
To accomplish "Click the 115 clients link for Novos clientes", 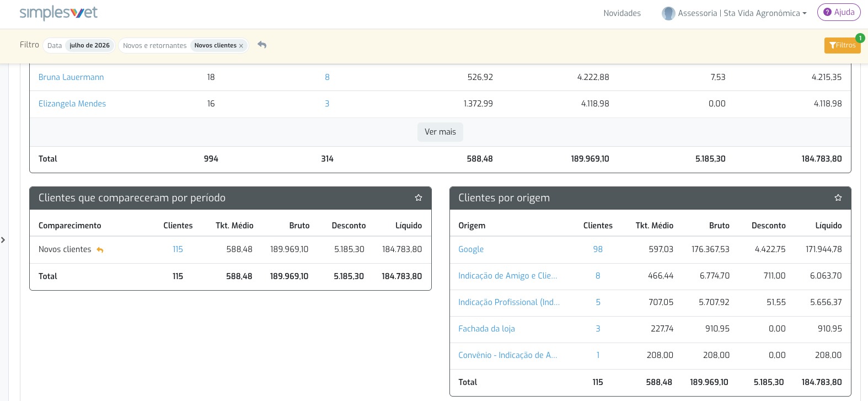I will (178, 249).
